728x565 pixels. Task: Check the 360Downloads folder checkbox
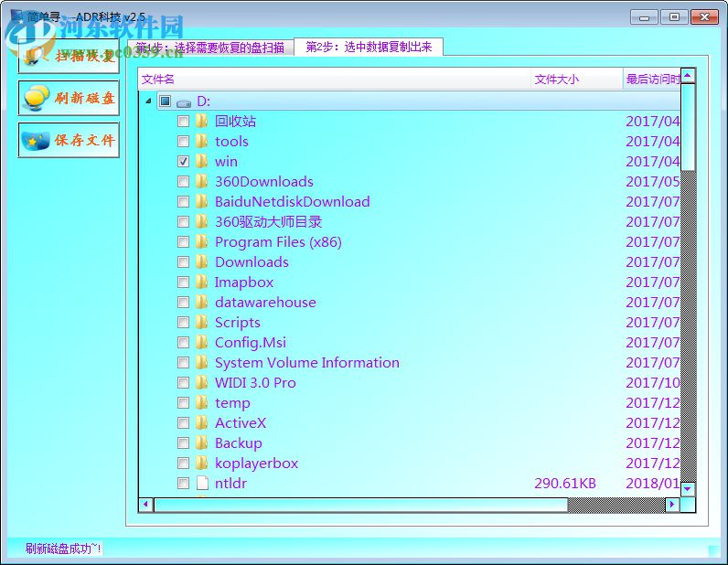tap(184, 182)
